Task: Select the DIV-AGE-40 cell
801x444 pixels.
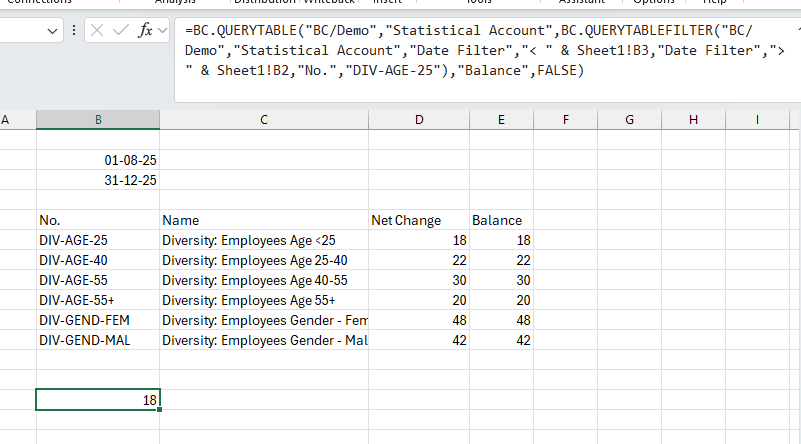Action: coord(98,260)
